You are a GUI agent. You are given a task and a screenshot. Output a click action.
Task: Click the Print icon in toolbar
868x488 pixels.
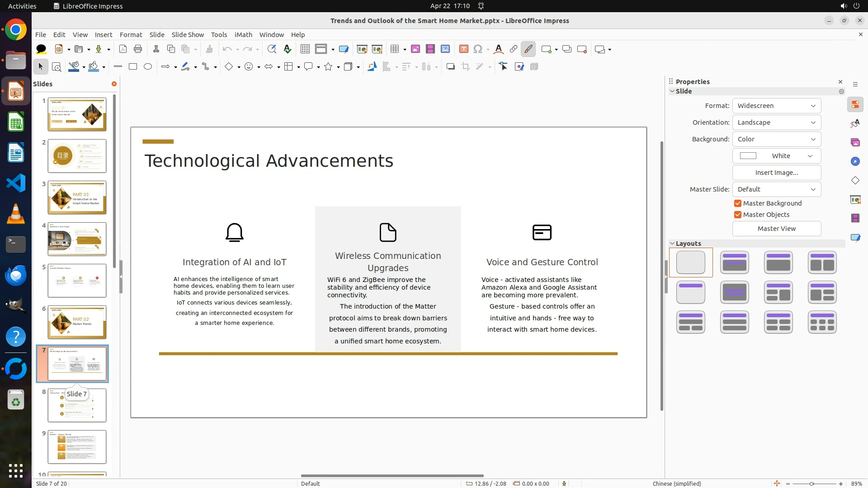[x=138, y=49]
